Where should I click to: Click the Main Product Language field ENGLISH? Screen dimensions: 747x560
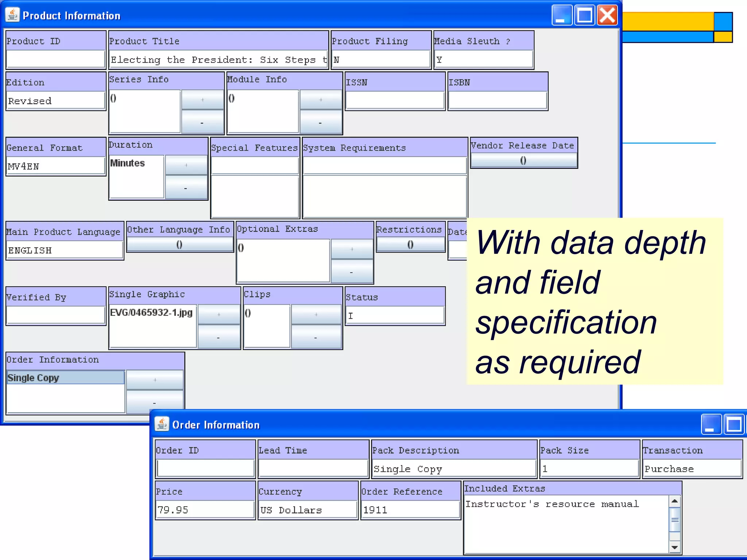[65, 250]
